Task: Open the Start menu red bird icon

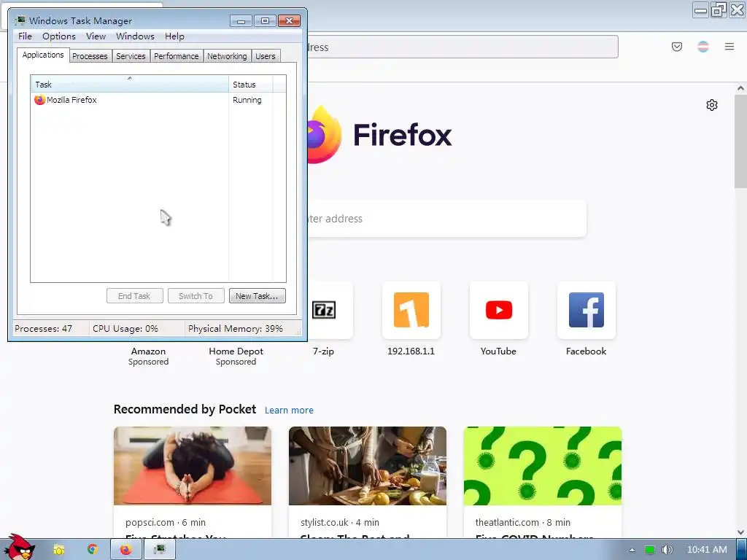Action: click(x=20, y=548)
